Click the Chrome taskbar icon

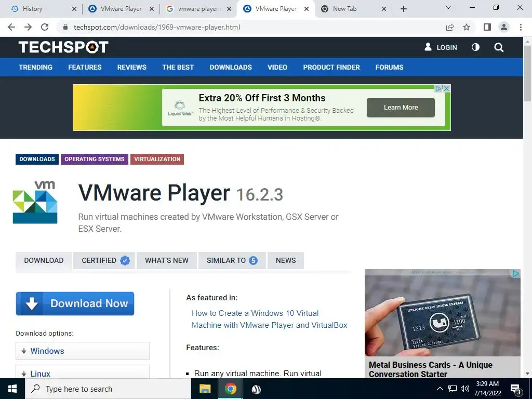[230, 389]
